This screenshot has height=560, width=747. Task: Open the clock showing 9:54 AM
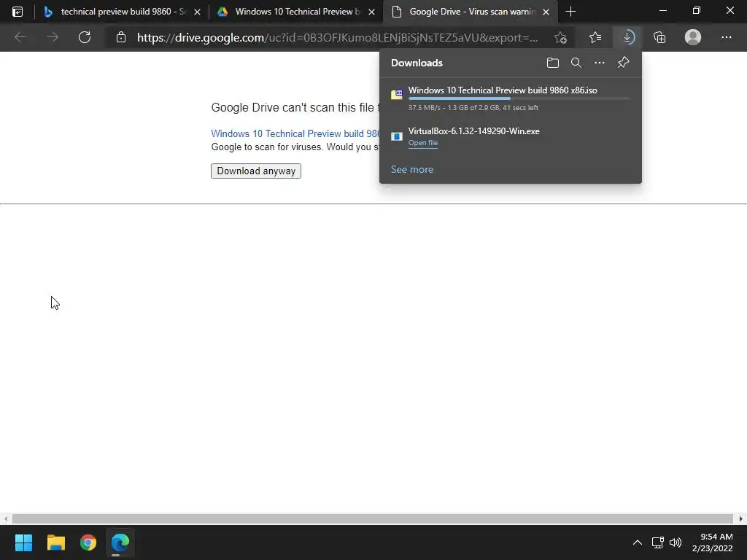(712, 542)
